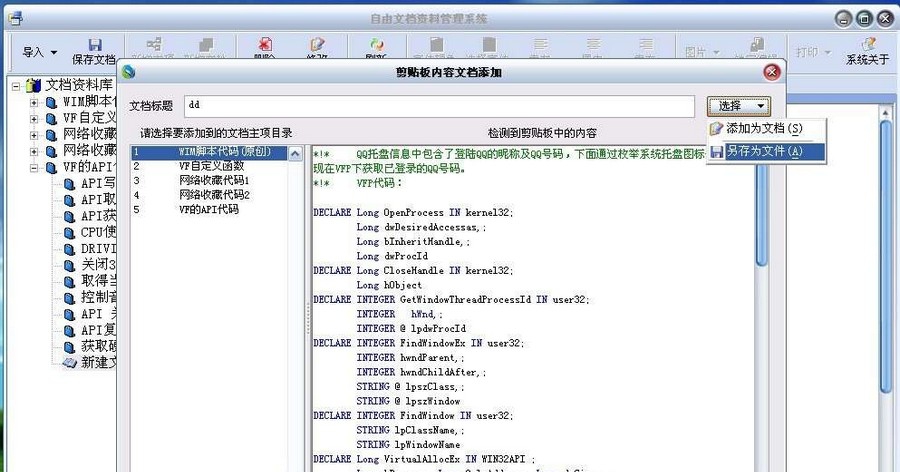Select the API取 tree item

coord(98,200)
